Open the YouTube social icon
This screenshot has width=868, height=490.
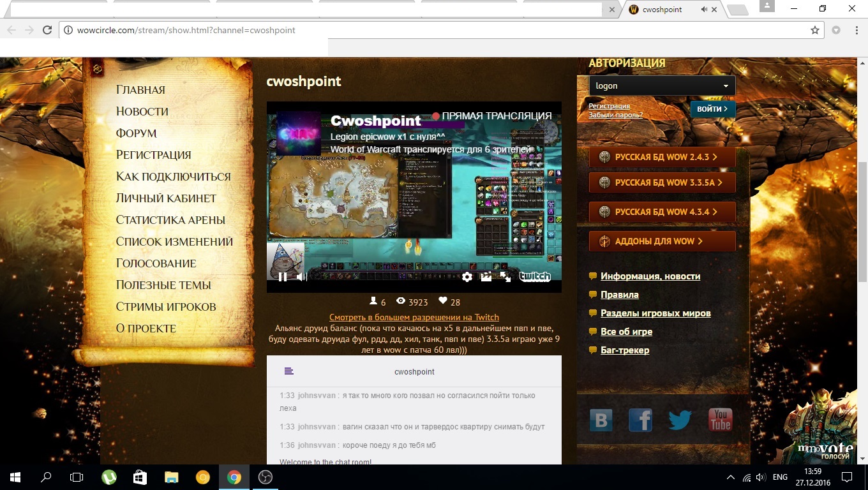(x=720, y=420)
